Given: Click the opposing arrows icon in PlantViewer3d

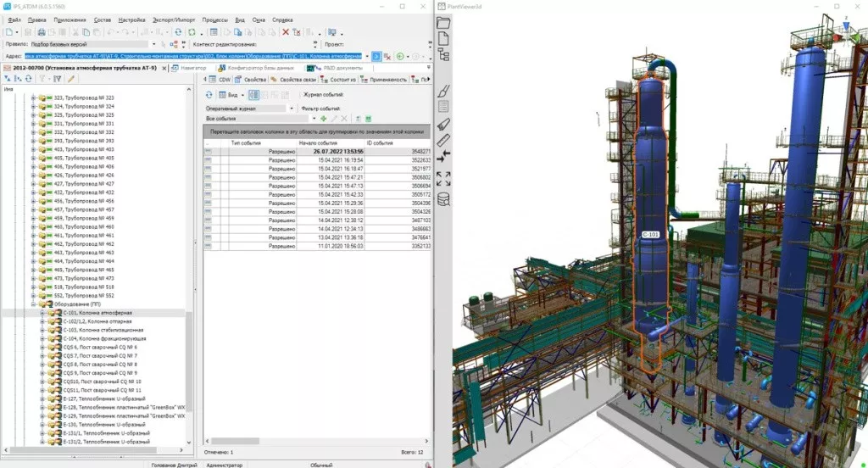Looking at the screenshot, I should 443,158.
